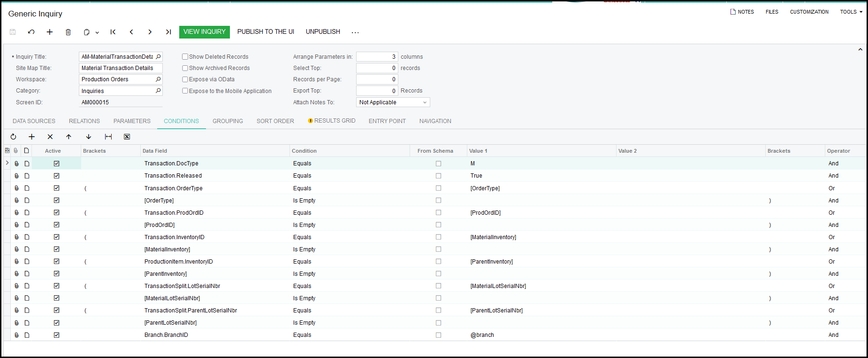This screenshot has height=358, width=868.
Task: Enable Show Deleted Records checkbox
Action: coord(185,57)
